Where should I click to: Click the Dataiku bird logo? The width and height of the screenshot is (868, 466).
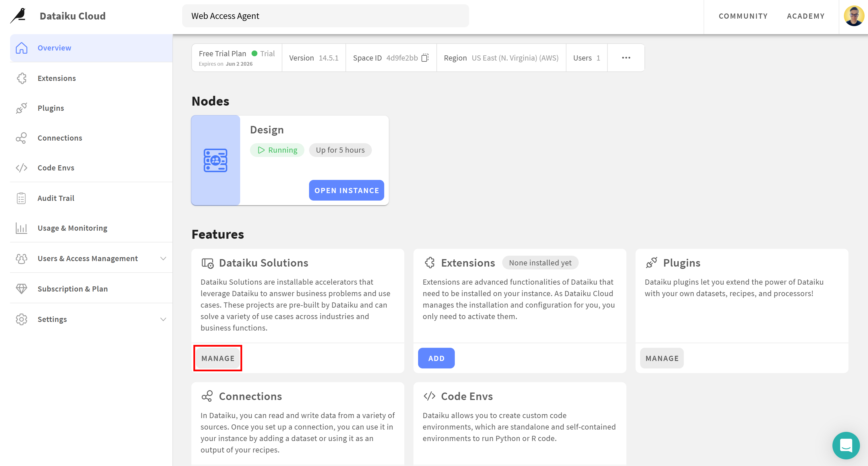18,16
